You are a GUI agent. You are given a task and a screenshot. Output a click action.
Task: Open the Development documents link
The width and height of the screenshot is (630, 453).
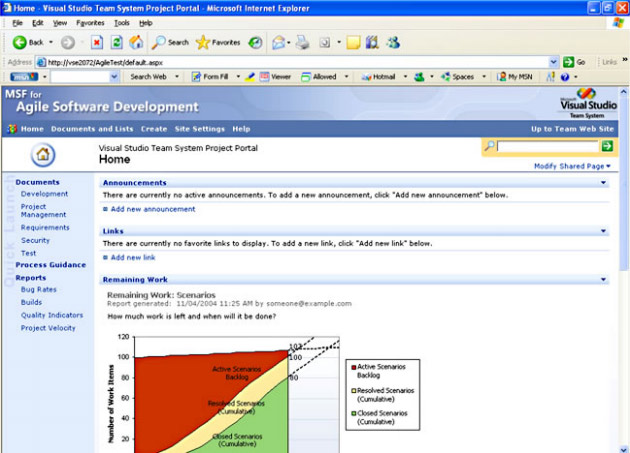click(44, 194)
